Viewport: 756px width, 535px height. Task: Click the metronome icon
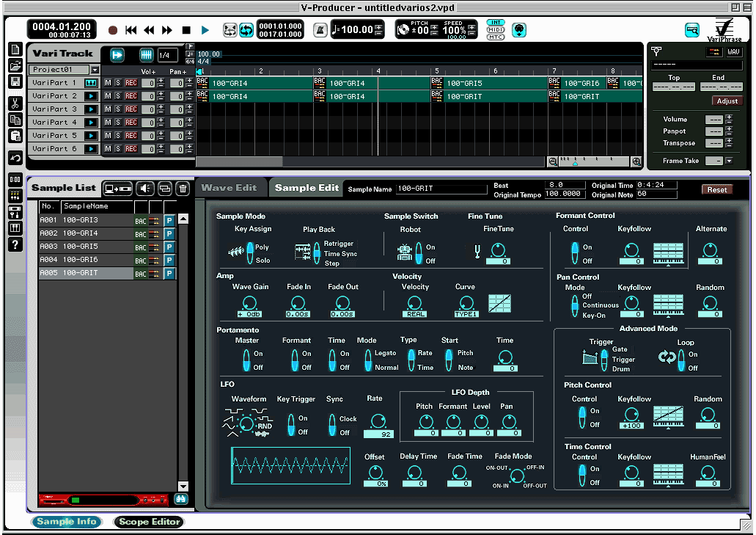coord(320,30)
